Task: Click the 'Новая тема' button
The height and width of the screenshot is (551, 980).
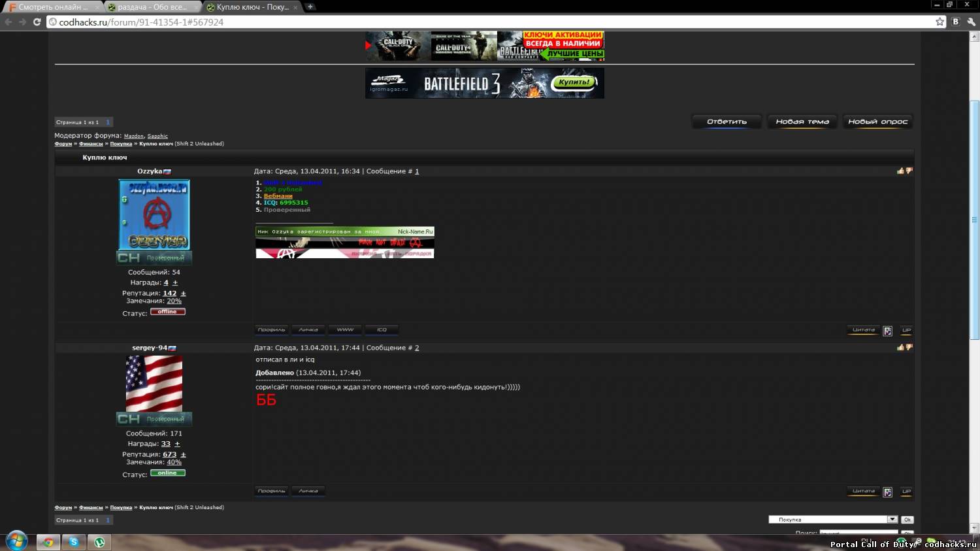Action: (802, 122)
